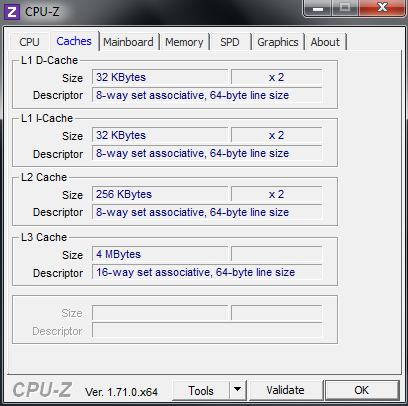Click the L2 Cache group label
The image size is (408, 406).
44,177
